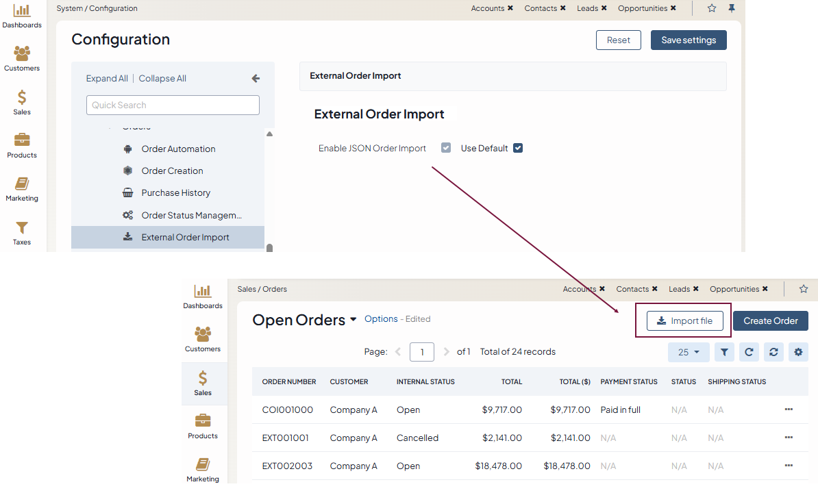Screen dimensions: 818x504
Task: Open row actions menu for order COI001000
Action: (x=789, y=409)
